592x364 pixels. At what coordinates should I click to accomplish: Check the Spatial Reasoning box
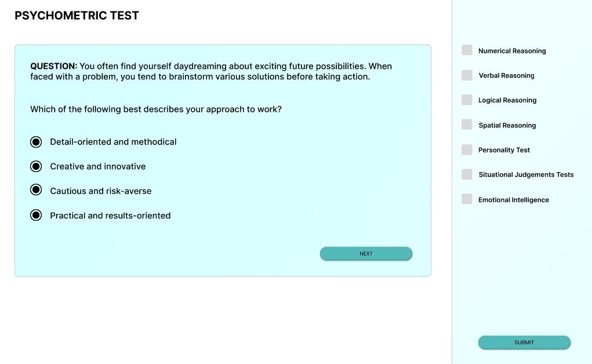click(x=467, y=125)
